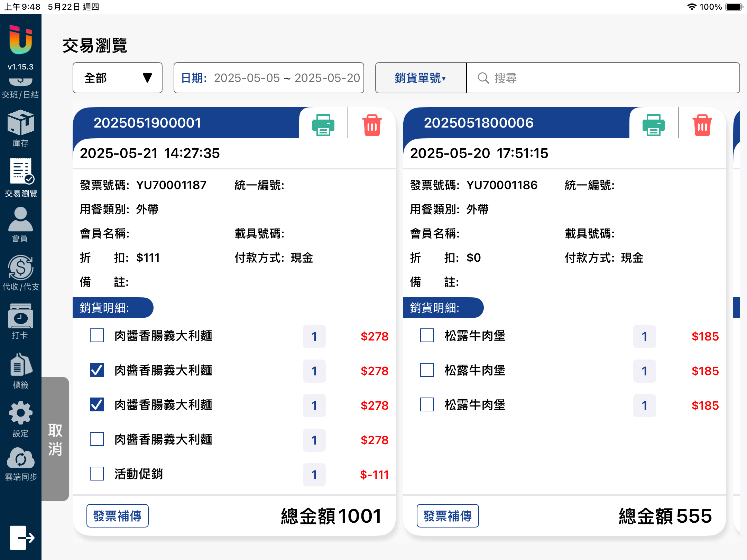
Task: Print receipt for order 2025051800006
Action: [x=653, y=125]
